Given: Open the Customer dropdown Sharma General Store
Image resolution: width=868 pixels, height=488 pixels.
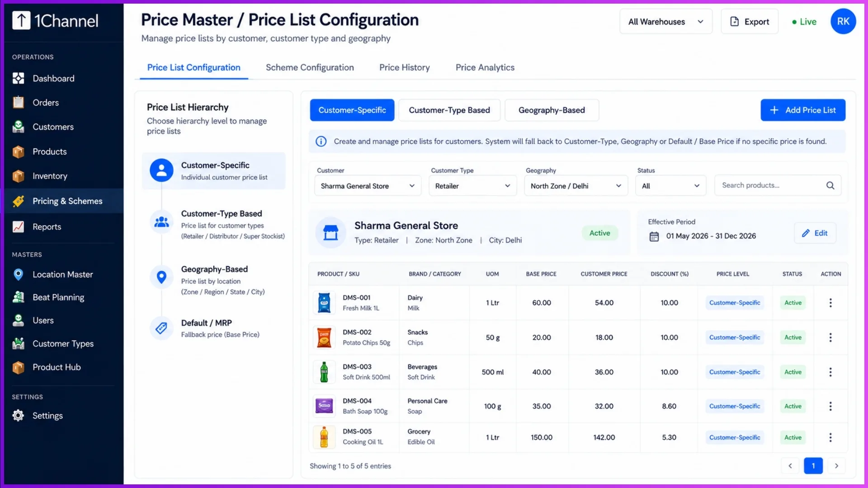Looking at the screenshot, I should (x=368, y=186).
